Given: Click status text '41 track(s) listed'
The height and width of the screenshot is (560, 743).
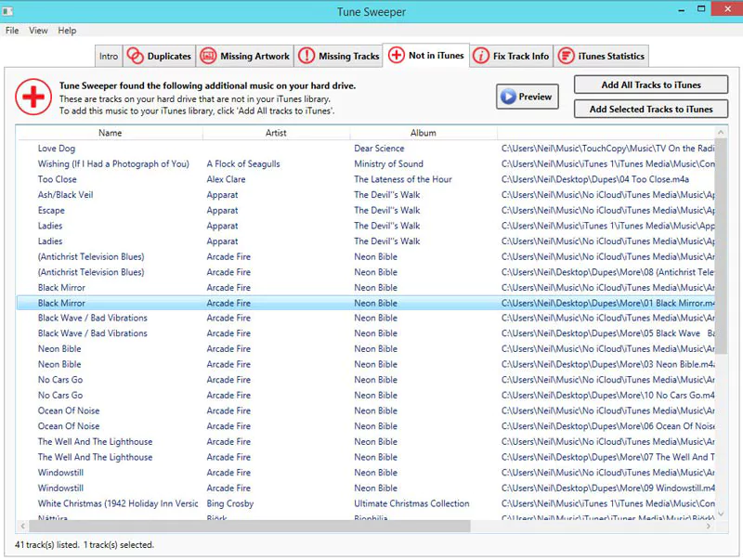Looking at the screenshot, I should [x=47, y=545].
